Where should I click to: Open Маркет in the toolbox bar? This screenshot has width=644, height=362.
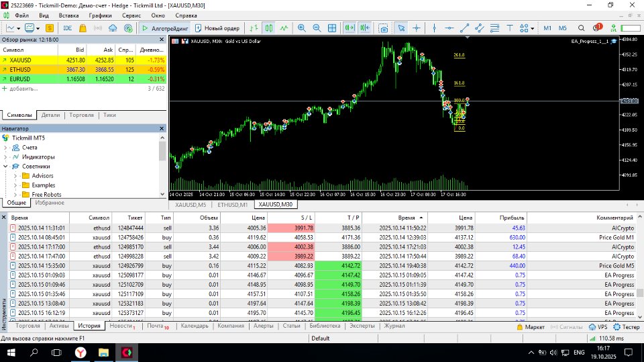pyautogui.click(x=531, y=327)
